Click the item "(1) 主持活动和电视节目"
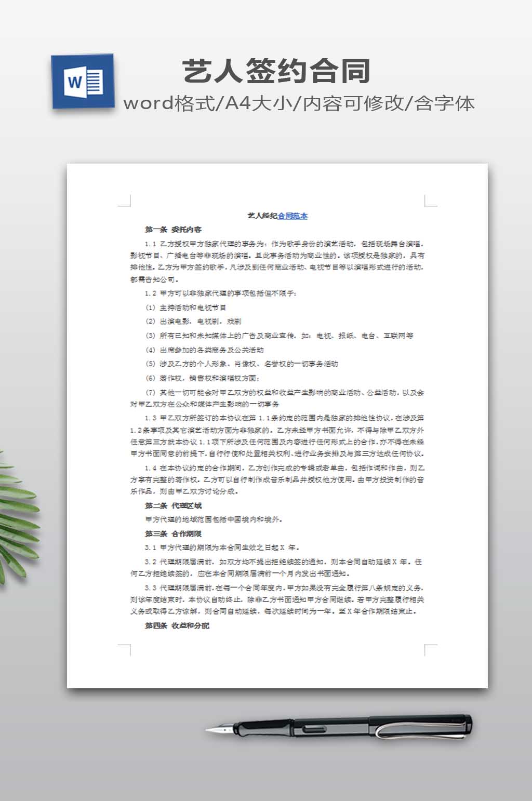532x801 pixels. (x=185, y=308)
